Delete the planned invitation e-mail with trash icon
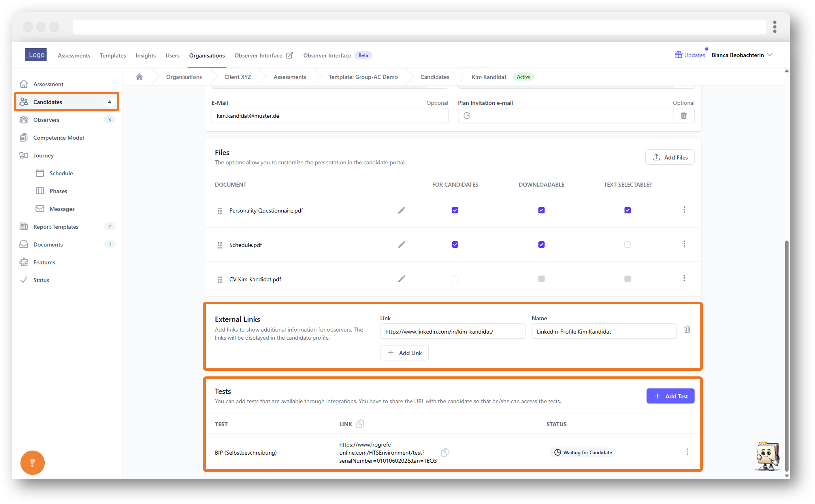815x504 pixels. (x=683, y=116)
